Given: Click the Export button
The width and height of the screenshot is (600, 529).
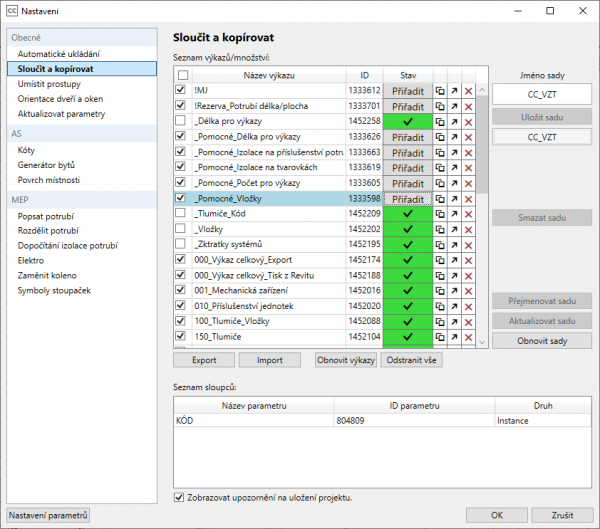Looking at the screenshot, I should (x=204, y=360).
